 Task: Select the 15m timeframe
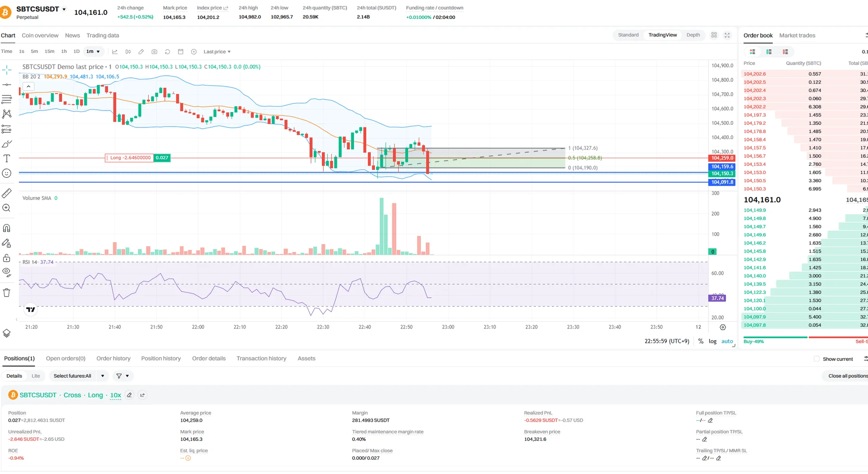(x=49, y=52)
